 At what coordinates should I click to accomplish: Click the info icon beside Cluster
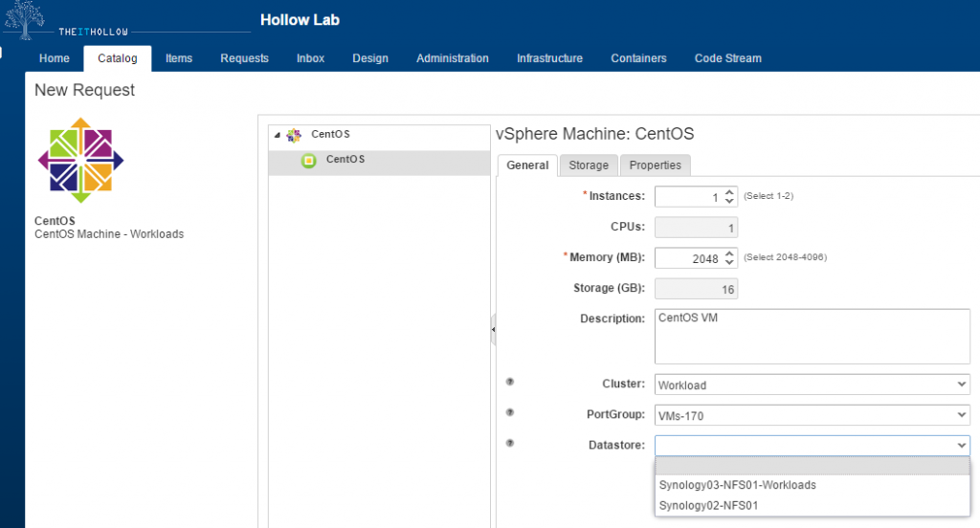510,383
